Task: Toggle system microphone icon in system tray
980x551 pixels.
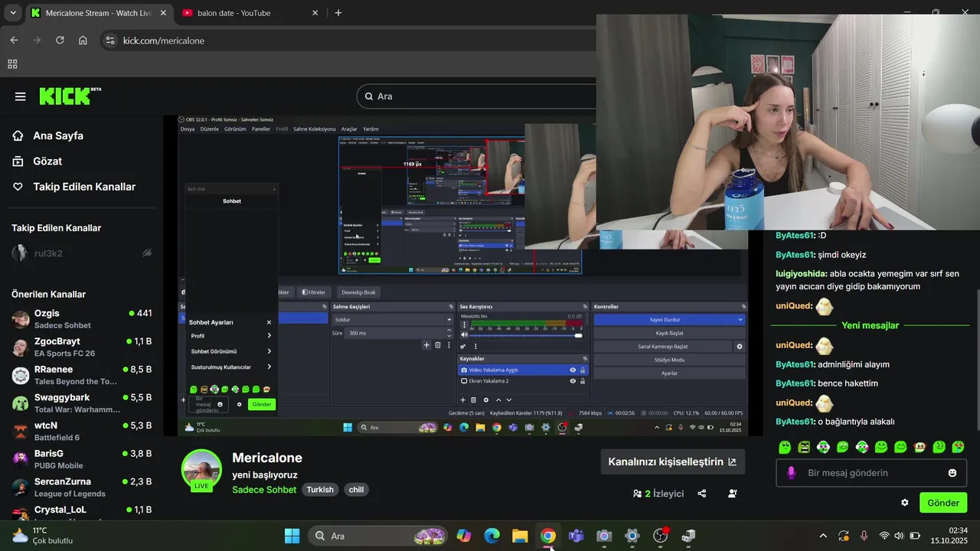Action: click(864, 536)
